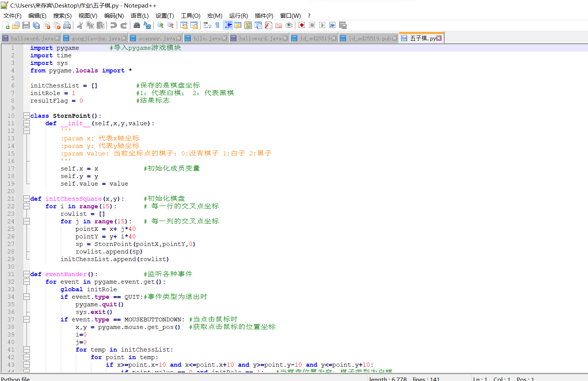Start macro recording with the red record icon
Viewport: 588px width, 381px height.
(x=302, y=25)
